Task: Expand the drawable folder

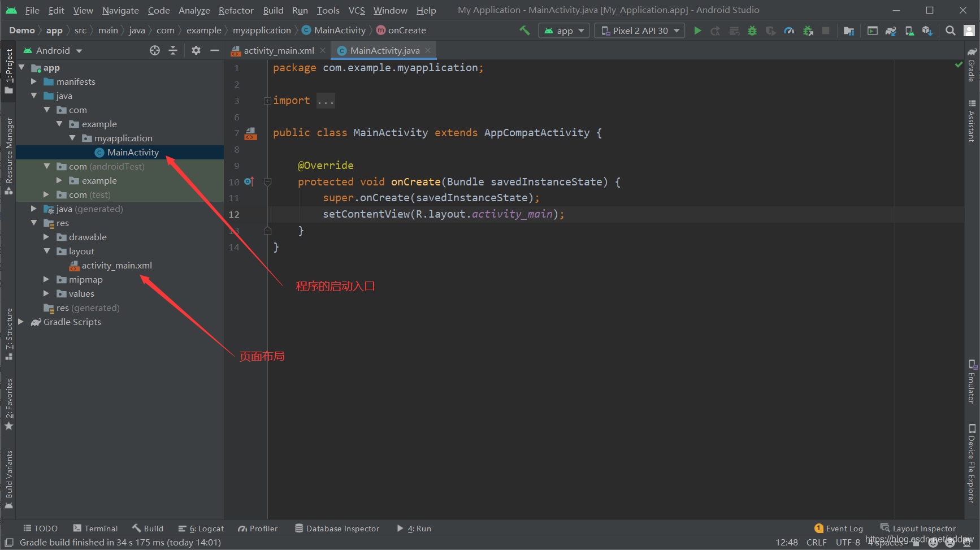Action: [46, 237]
